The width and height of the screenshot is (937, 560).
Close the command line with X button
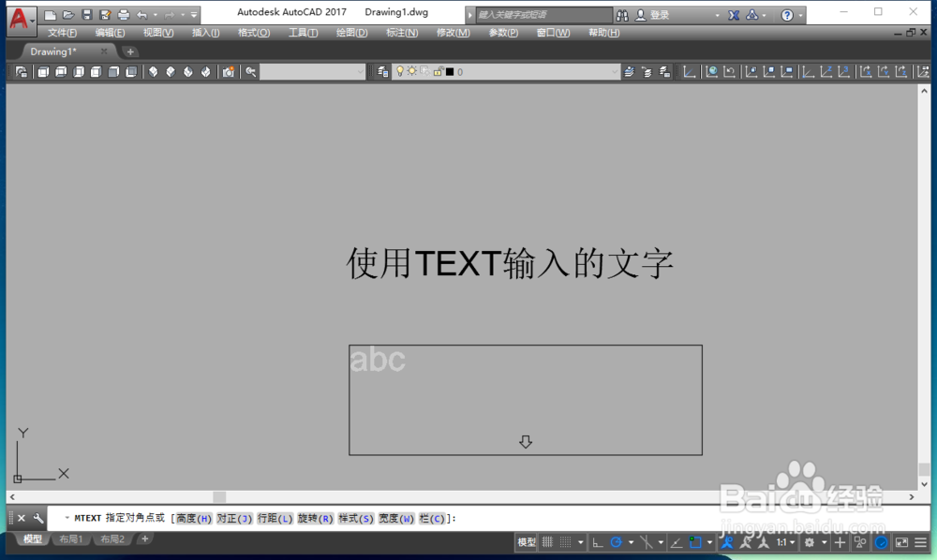tap(22, 518)
